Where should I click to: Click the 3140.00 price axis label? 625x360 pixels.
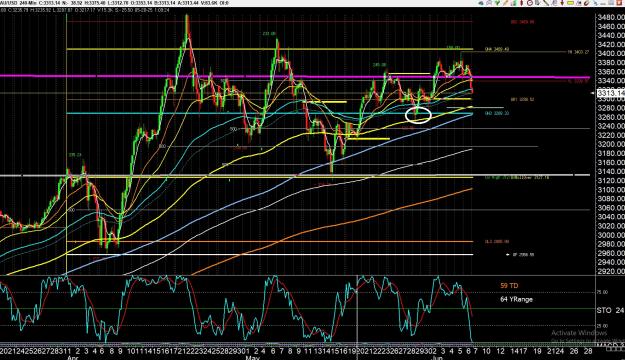pos(611,171)
